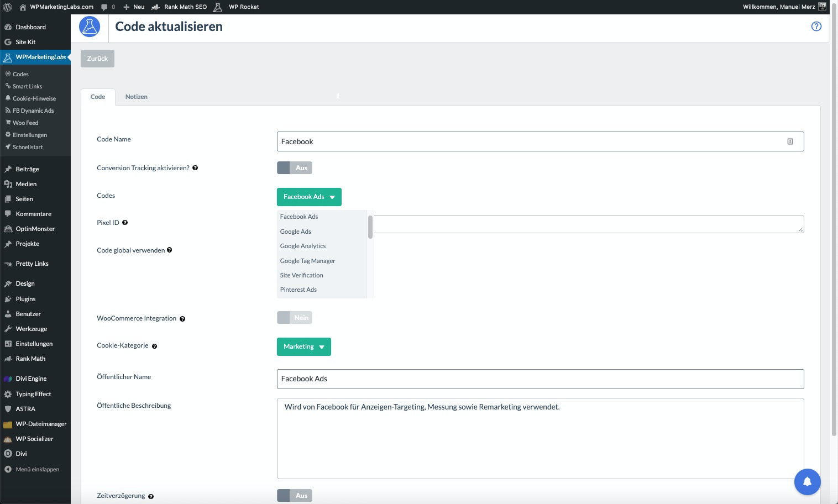Click into the Code Name field
838x504 pixels.
[x=540, y=141]
